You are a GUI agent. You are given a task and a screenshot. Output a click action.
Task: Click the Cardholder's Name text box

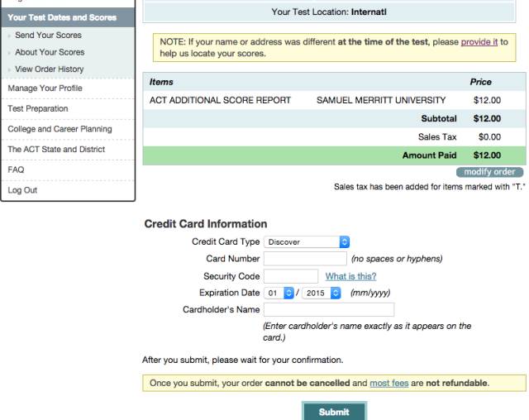(328, 310)
